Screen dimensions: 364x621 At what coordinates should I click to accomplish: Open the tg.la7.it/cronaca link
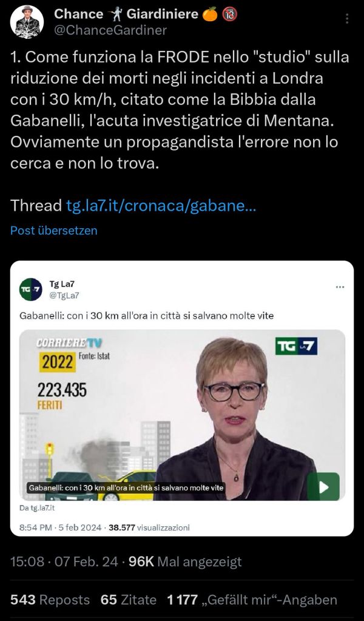click(x=161, y=206)
